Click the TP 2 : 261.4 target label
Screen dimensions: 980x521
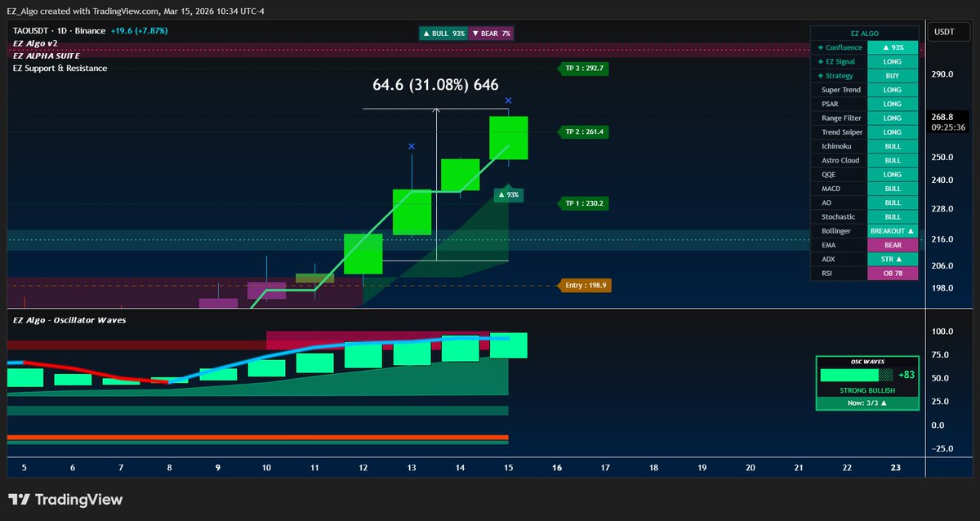584,131
